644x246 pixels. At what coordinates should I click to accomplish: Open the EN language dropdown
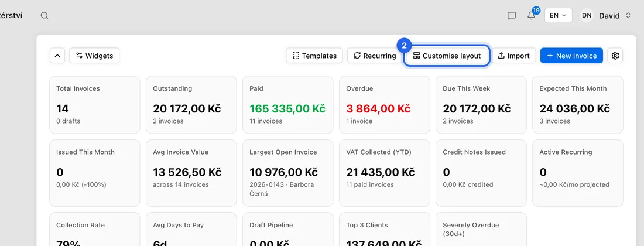558,15
